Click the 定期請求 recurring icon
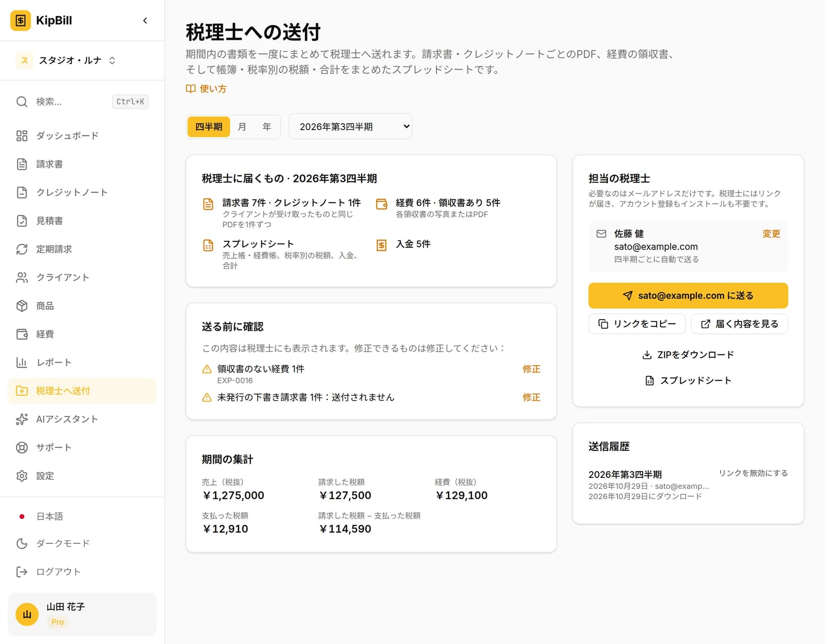The width and height of the screenshot is (825, 644). tap(22, 249)
